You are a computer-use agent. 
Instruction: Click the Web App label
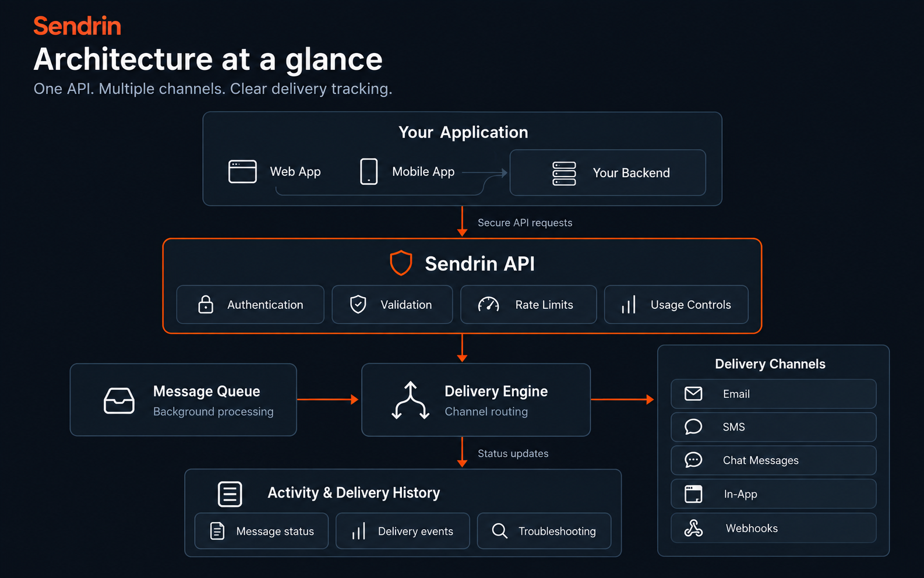pos(295,171)
